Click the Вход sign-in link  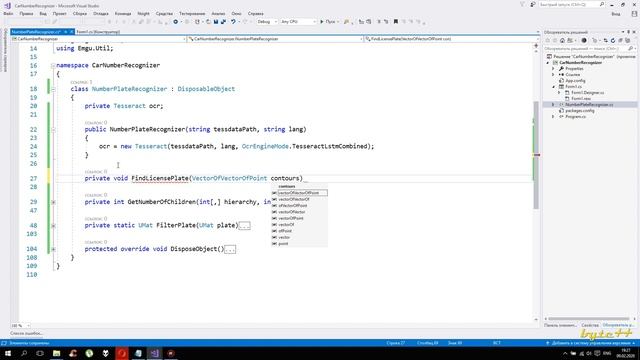point(616,14)
